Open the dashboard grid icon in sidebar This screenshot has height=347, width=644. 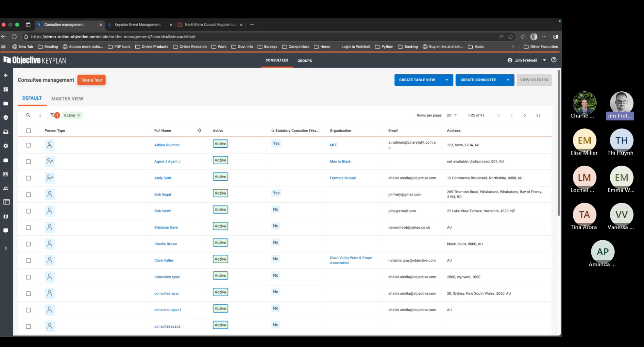(6, 89)
